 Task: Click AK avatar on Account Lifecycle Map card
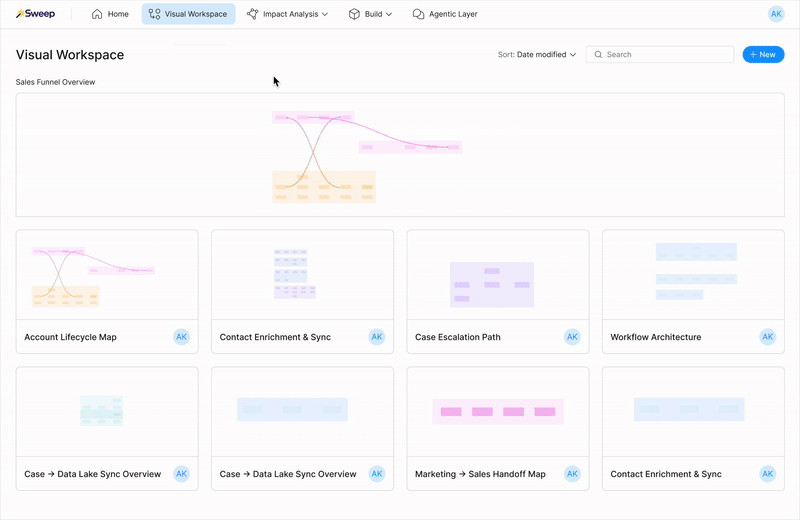pyautogui.click(x=182, y=337)
